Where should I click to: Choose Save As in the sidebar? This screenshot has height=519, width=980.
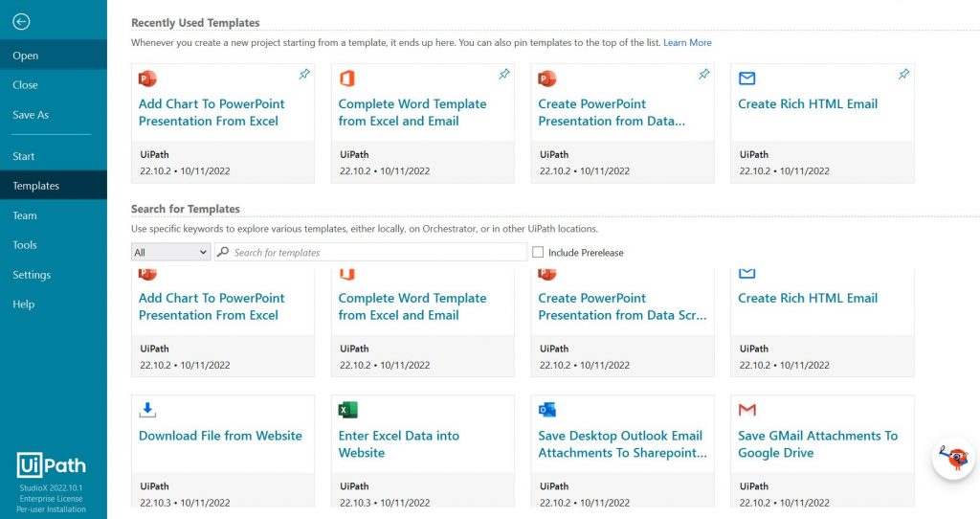[54, 115]
